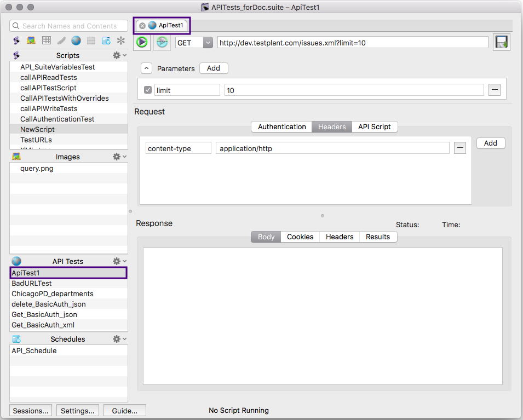Select NewScript in the Scripts list
The height and width of the screenshot is (420, 523).
coord(68,129)
